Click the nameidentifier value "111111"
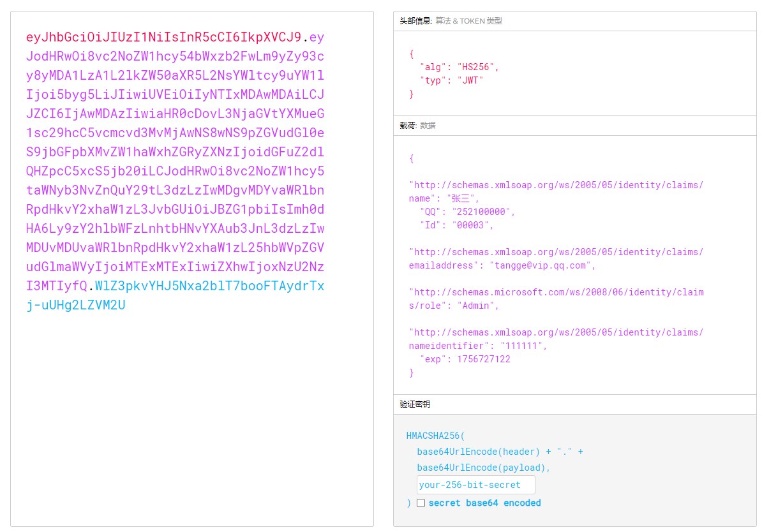762x532 pixels. tap(521, 346)
